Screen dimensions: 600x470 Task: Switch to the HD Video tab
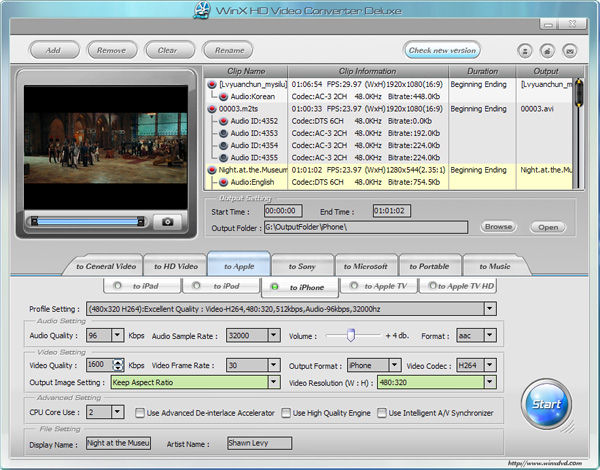coord(176,266)
